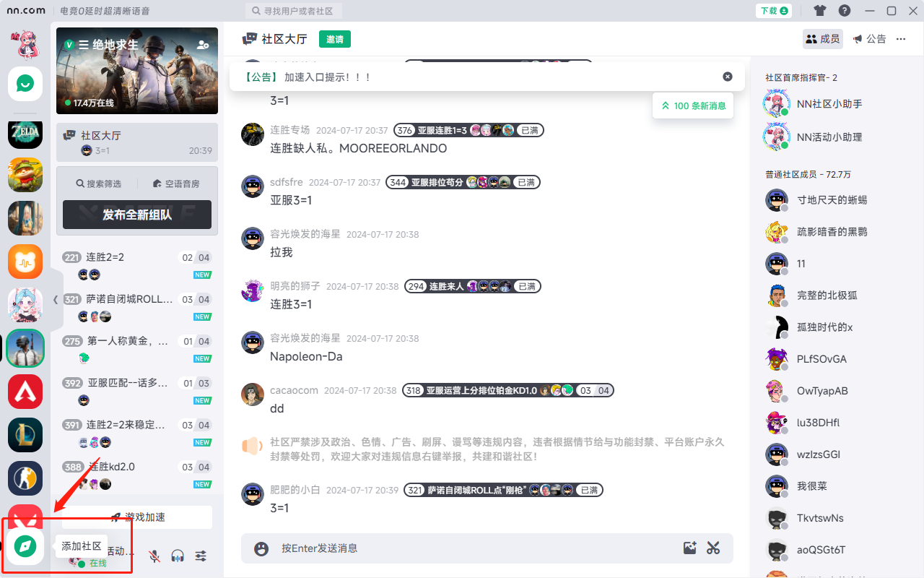This screenshot has width=924, height=578.
Task: Open the emoji picker in the chat bar
Action: click(x=261, y=548)
